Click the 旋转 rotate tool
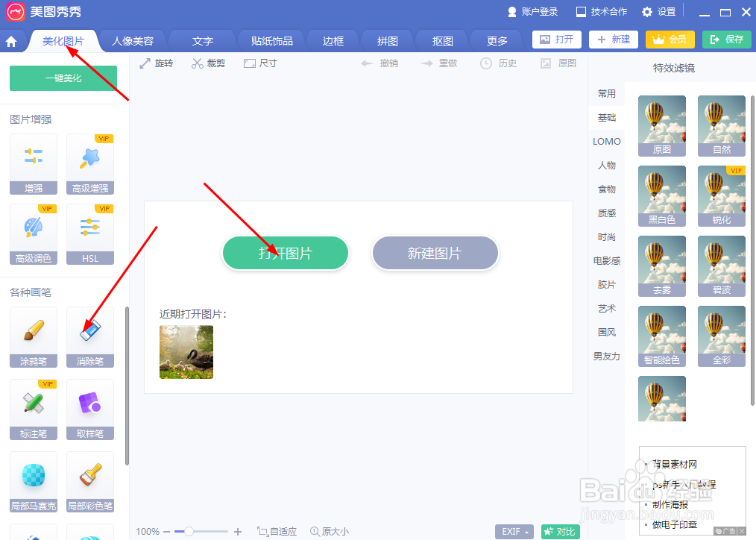Image resolution: width=756 pixels, height=540 pixels. coord(156,63)
